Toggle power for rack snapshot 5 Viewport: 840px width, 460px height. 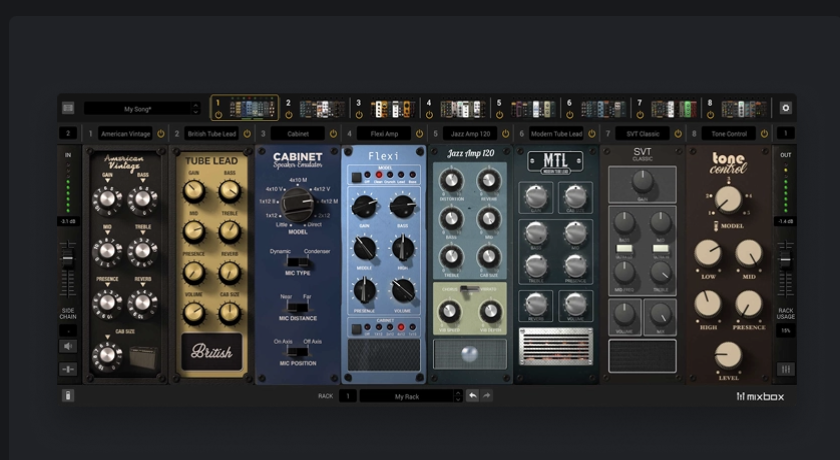[499, 115]
